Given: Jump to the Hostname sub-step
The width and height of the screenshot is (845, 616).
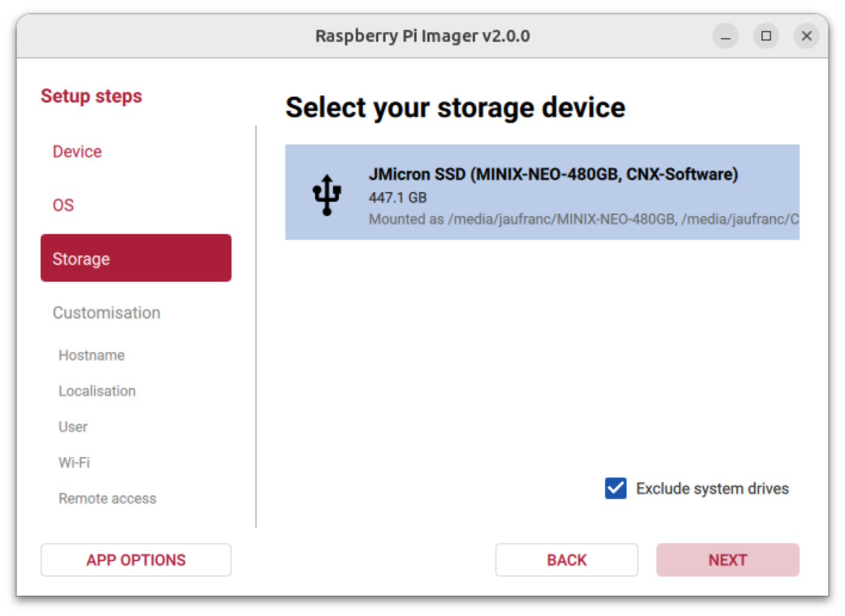Looking at the screenshot, I should point(91,355).
